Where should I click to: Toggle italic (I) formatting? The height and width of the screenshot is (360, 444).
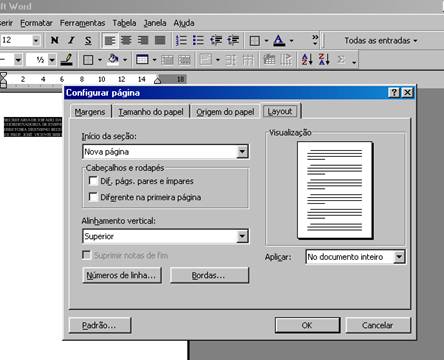pyautogui.click(x=71, y=41)
